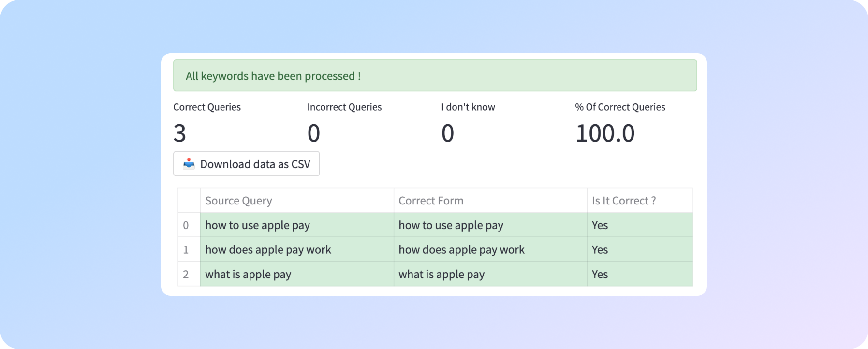The image size is (868, 349).
Task: Click the Yes cell in row 0
Action: (x=600, y=225)
